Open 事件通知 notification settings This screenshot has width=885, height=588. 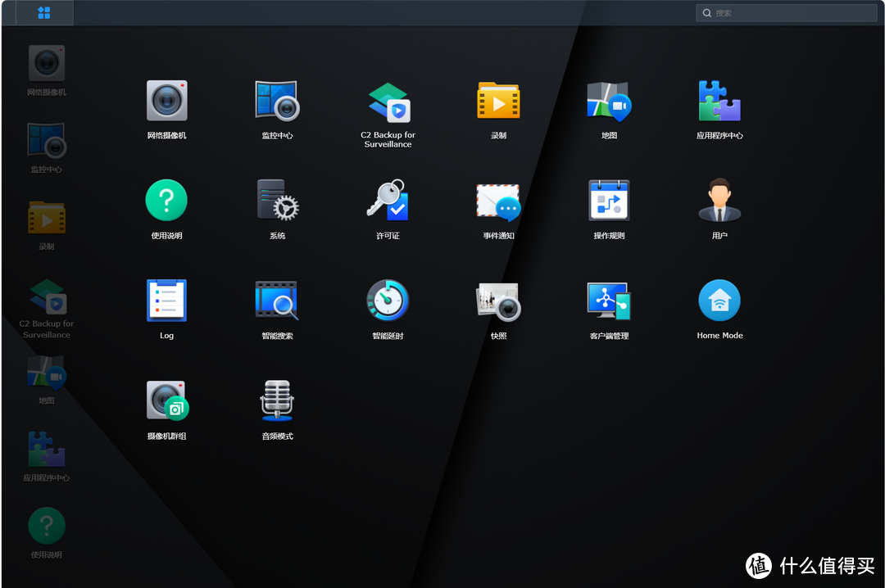pyautogui.click(x=498, y=201)
